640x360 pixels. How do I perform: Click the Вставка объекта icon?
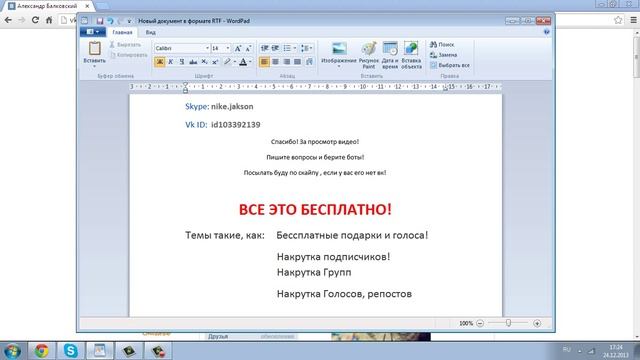click(411, 49)
